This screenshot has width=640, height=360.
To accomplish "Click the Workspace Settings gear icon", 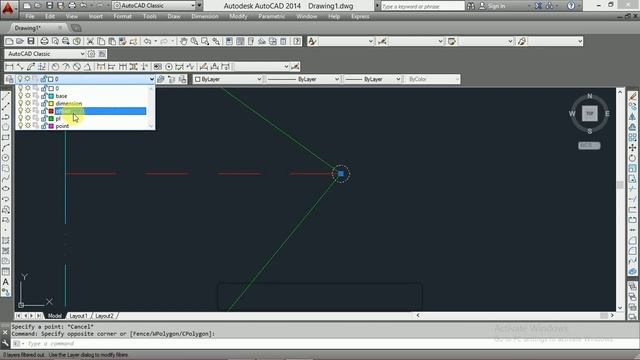I will click(91, 54).
